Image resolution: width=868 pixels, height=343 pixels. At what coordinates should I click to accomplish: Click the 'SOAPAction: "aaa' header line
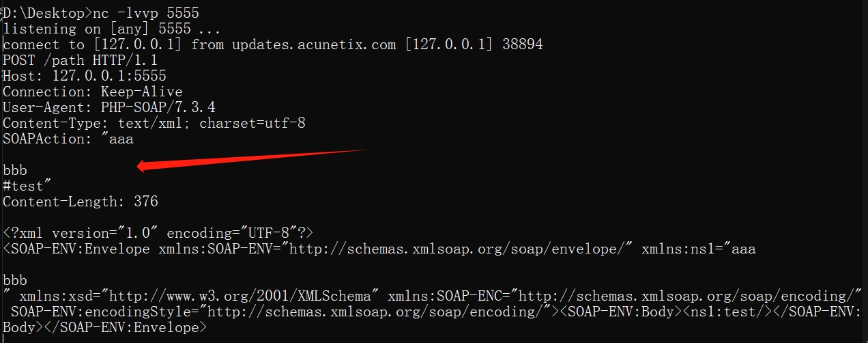(x=68, y=139)
